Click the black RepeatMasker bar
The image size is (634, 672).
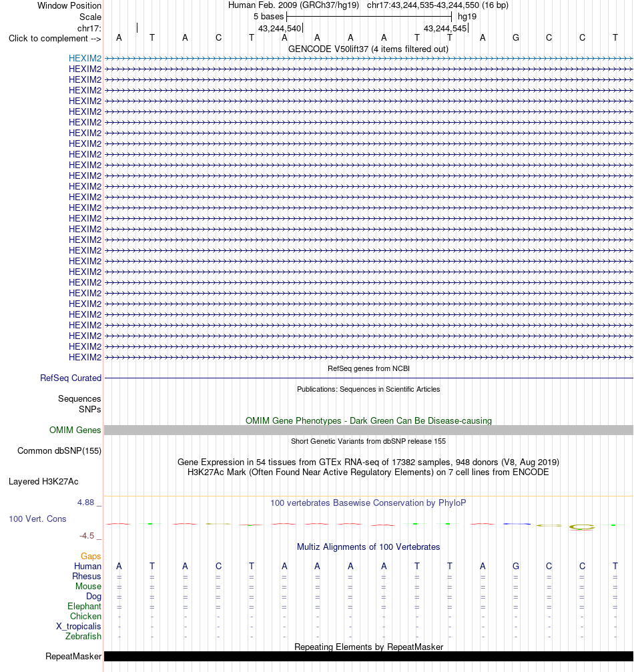(x=368, y=657)
